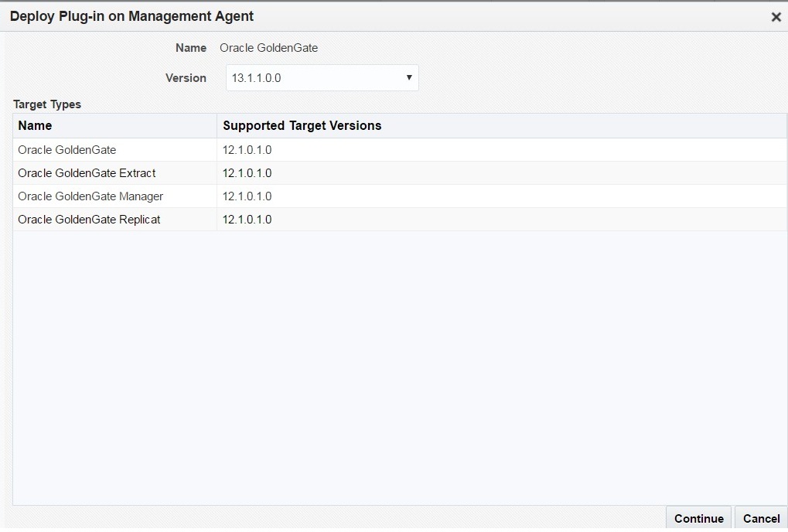Click the plug-in name value Oracle GoldenGate
The width and height of the screenshot is (788, 532).
(268, 48)
